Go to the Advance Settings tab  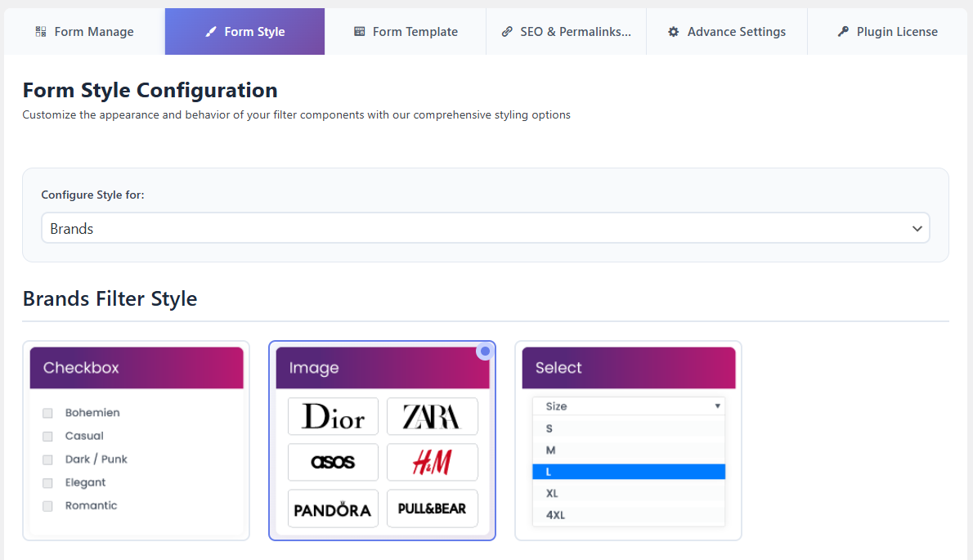(x=727, y=32)
